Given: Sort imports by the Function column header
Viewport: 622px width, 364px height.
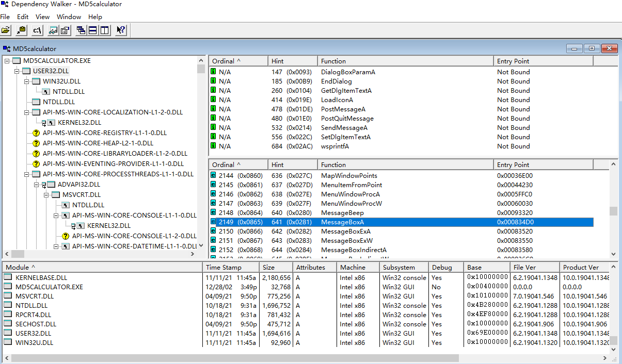Looking at the screenshot, I should (405, 61).
